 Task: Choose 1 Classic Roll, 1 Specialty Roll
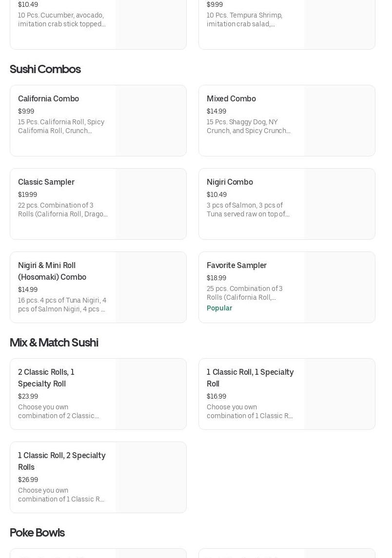[250, 378]
